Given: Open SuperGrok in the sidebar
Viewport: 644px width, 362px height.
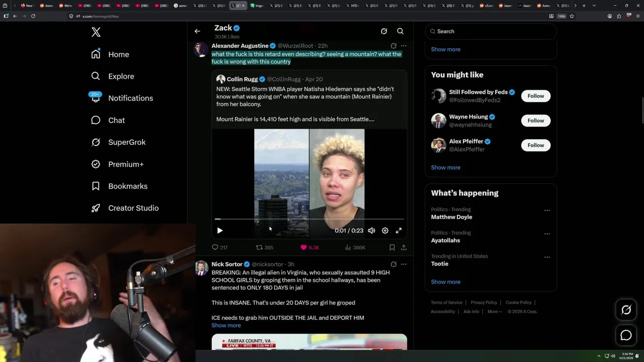Looking at the screenshot, I should tap(118, 142).
